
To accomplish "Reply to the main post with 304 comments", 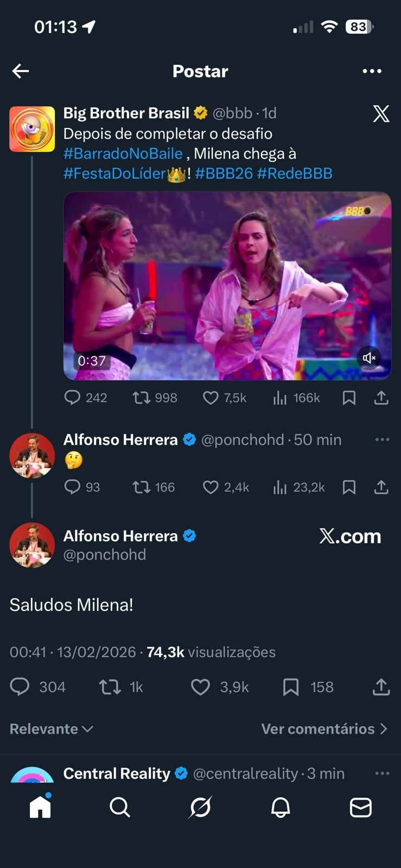I will (x=20, y=687).
